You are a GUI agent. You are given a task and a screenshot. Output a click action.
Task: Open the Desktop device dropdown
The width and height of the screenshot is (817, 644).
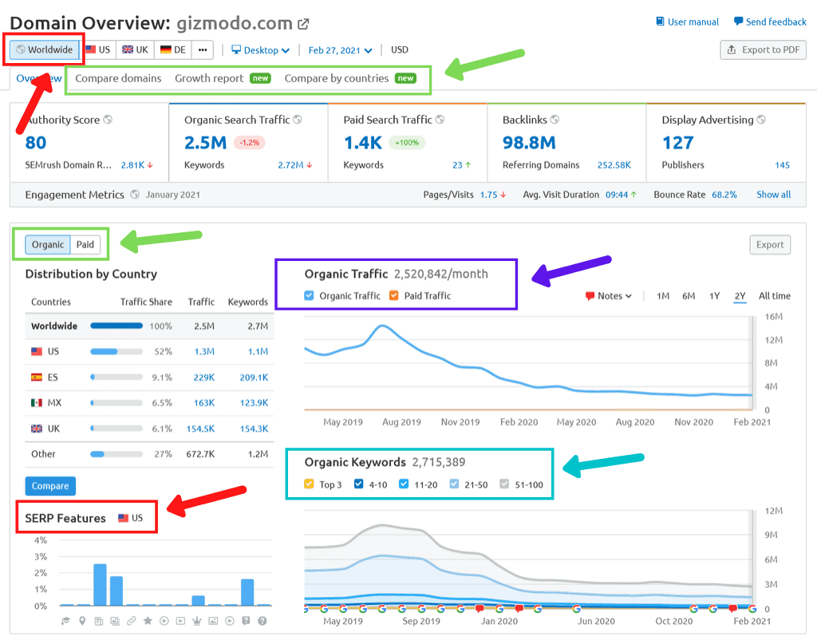click(x=261, y=50)
